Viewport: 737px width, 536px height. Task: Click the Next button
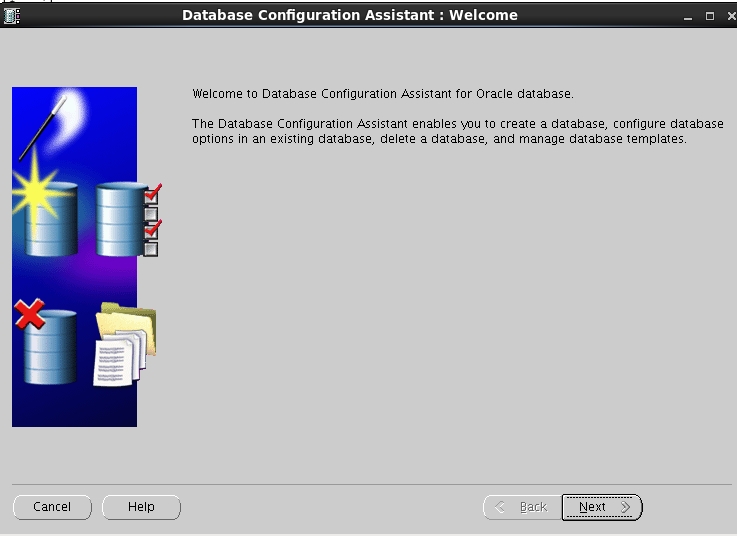tap(602, 507)
